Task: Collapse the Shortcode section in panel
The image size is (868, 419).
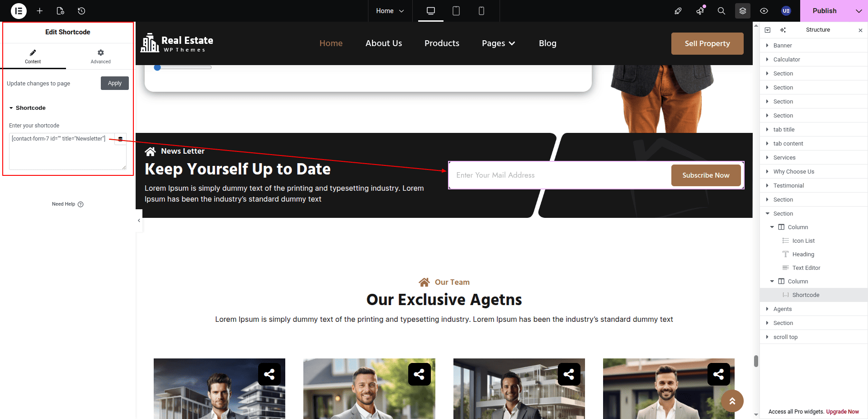Action: click(11, 108)
